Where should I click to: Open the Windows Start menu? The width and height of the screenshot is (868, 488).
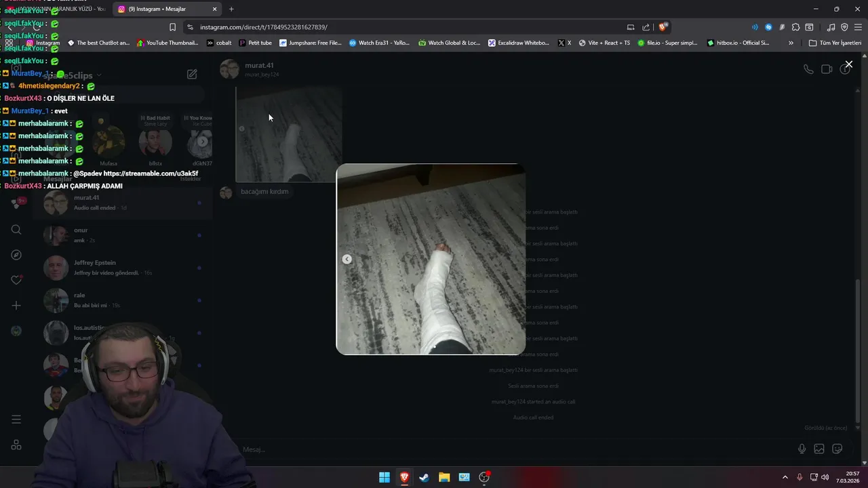tap(384, 477)
